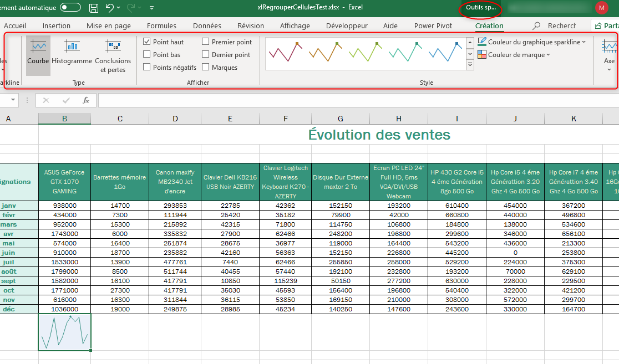Apply the orange sparkline style
This screenshot has width=619, height=364.
(x=325, y=52)
